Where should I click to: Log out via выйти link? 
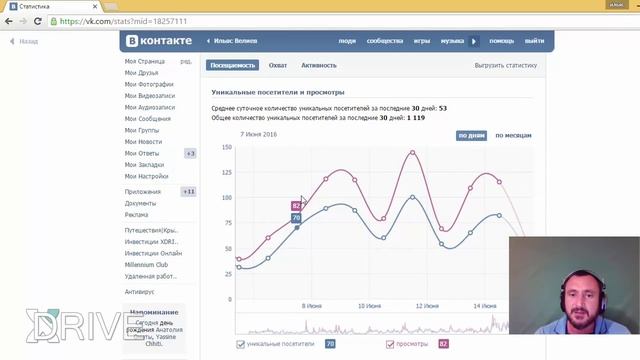point(534,41)
